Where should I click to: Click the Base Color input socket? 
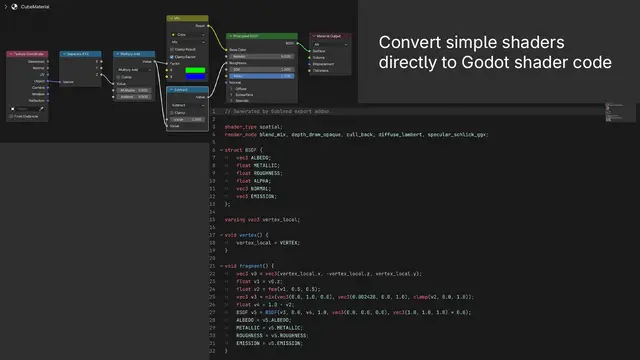click(227, 50)
